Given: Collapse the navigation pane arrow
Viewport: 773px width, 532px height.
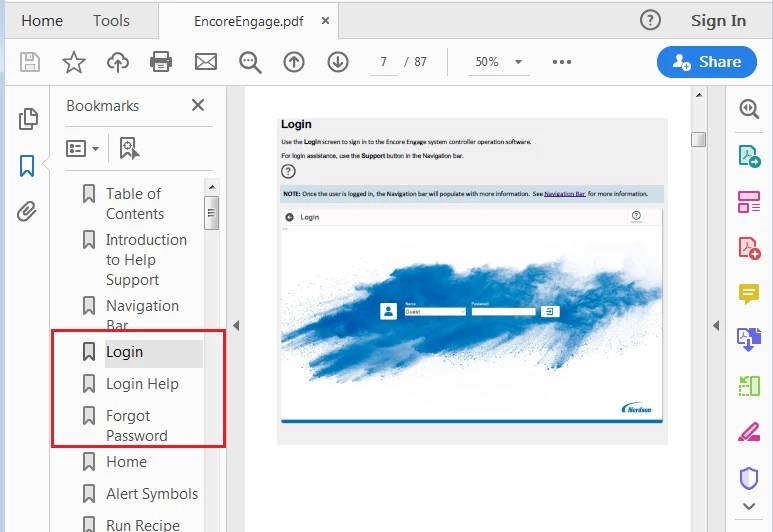Looking at the screenshot, I should pos(236,325).
